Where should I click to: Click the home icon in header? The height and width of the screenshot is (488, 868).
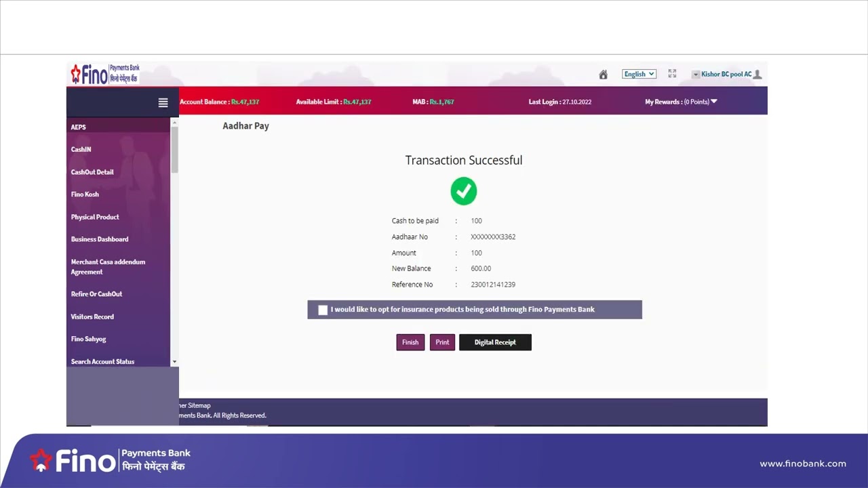coord(603,75)
